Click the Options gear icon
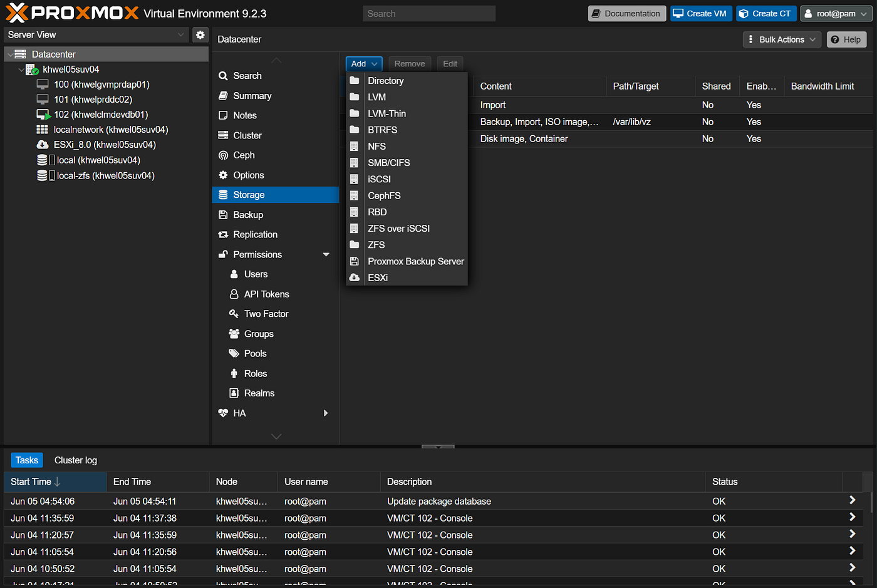Image resolution: width=877 pixels, height=588 pixels. coord(223,175)
